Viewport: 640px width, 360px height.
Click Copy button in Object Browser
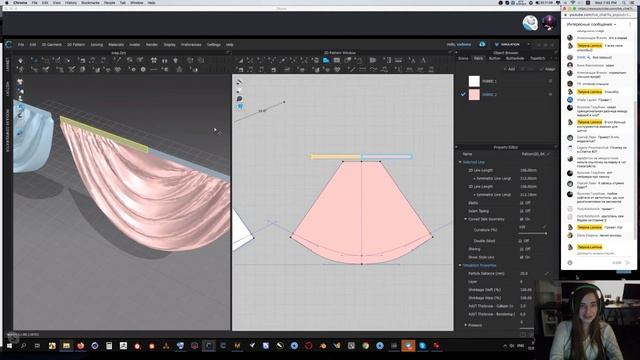point(528,69)
